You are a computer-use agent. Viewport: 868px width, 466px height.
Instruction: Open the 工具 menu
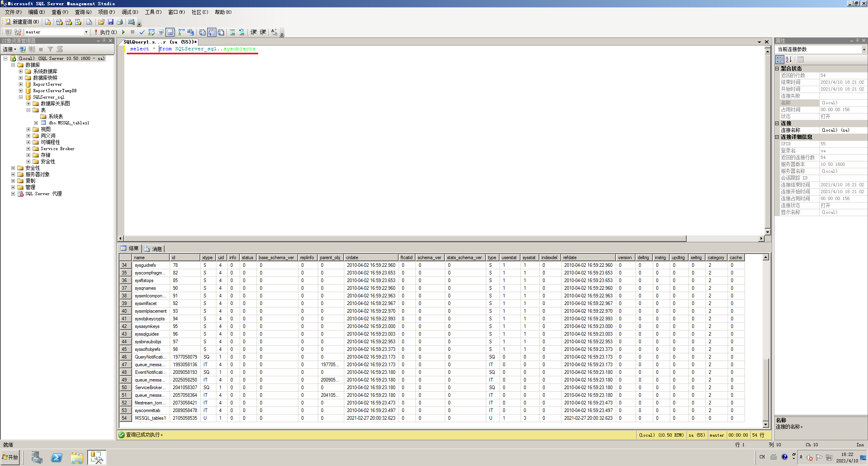[x=152, y=12]
